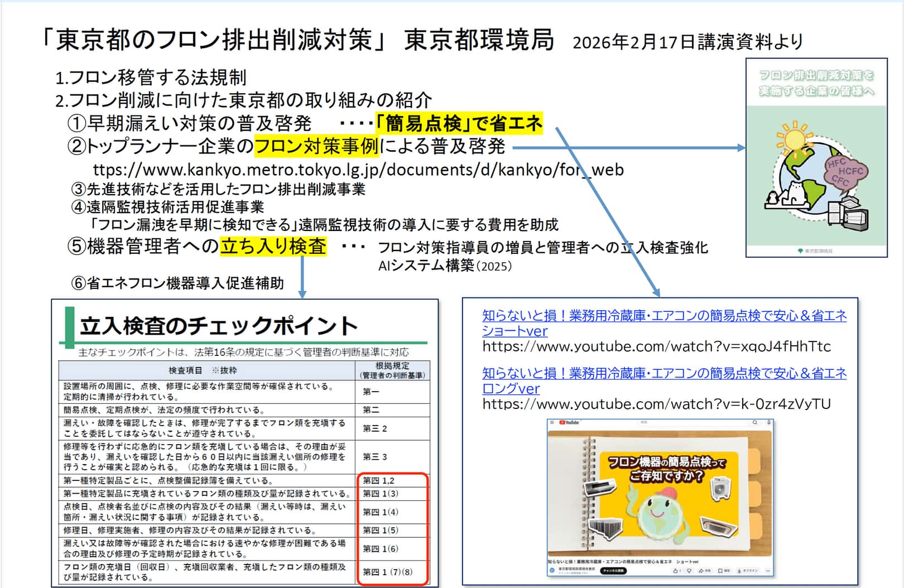
Task: Click the YouTube logo in the video screenshot
Action: coord(569,423)
